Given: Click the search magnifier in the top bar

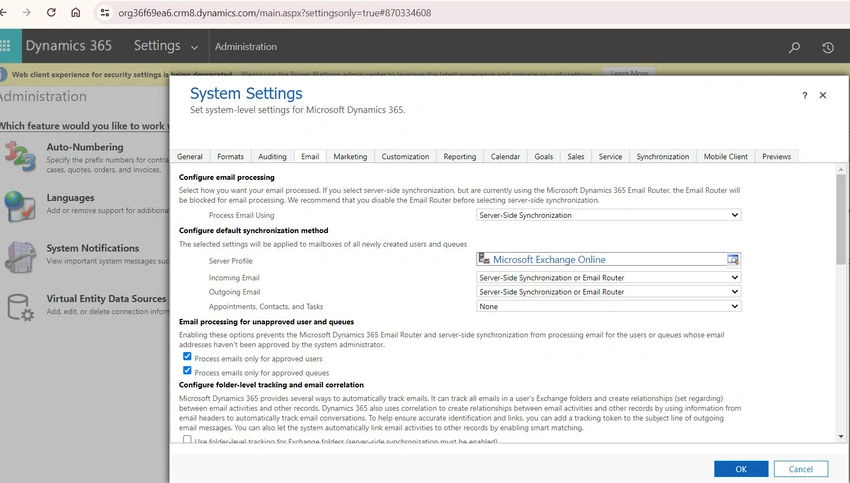Looking at the screenshot, I should [794, 47].
